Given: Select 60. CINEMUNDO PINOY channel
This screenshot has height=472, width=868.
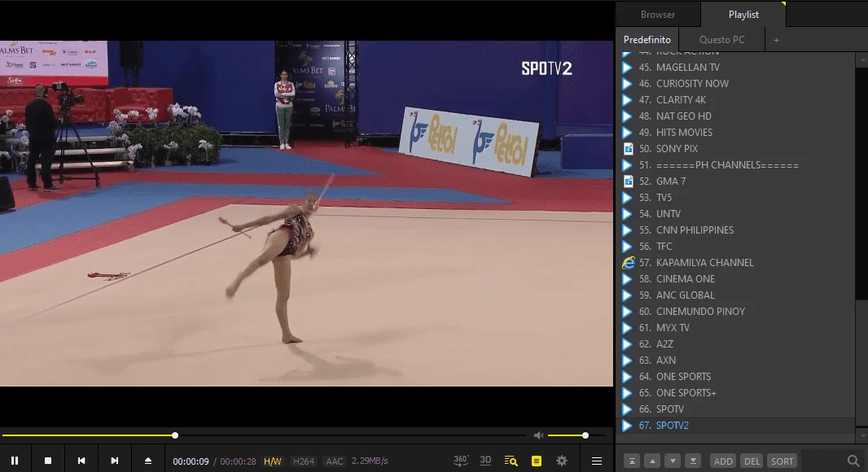Looking at the screenshot, I should (735, 312).
